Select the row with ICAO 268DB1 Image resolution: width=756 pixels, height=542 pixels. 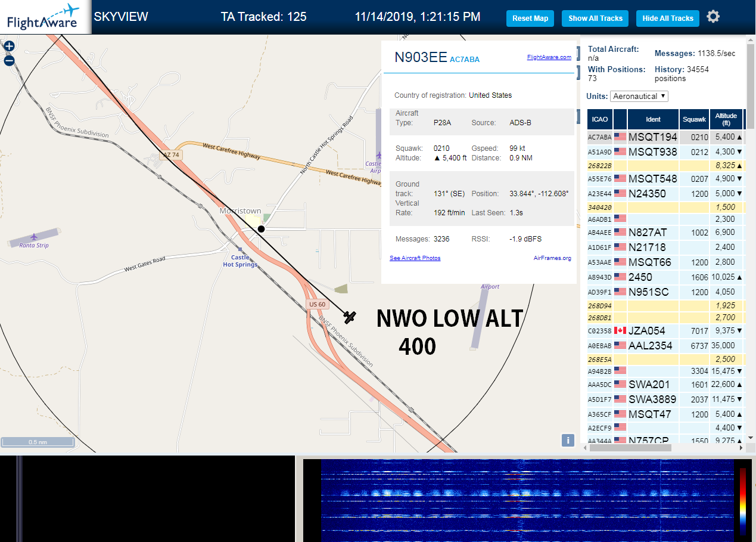tap(665, 318)
